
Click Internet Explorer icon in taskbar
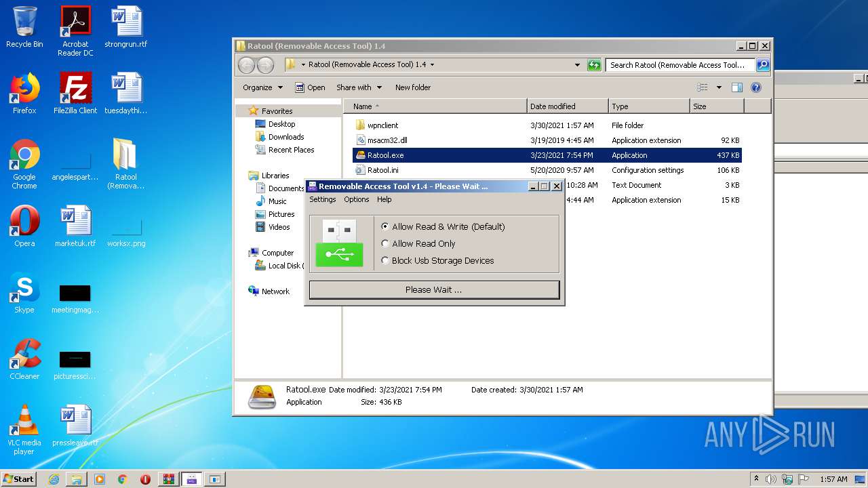coord(54,479)
